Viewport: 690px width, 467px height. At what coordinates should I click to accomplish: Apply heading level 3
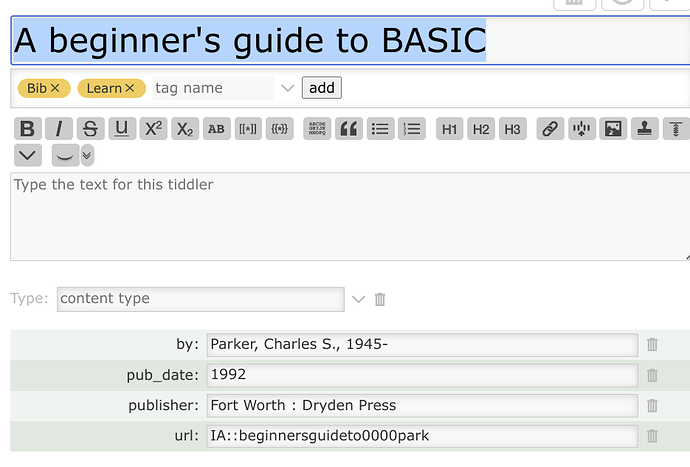tap(513, 129)
